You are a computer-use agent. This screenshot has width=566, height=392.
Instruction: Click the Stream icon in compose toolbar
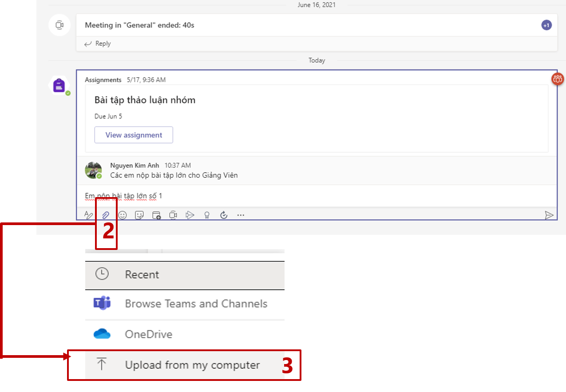point(190,215)
